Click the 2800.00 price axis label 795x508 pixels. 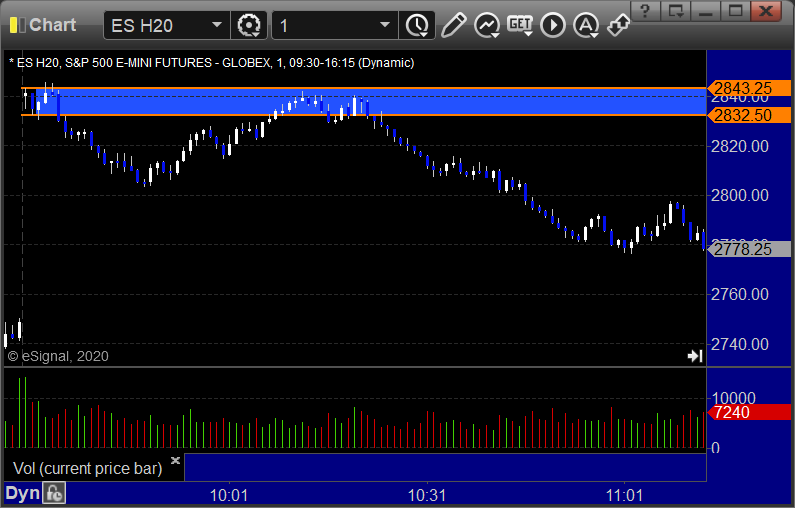pyautogui.click(x=740, y=195)
